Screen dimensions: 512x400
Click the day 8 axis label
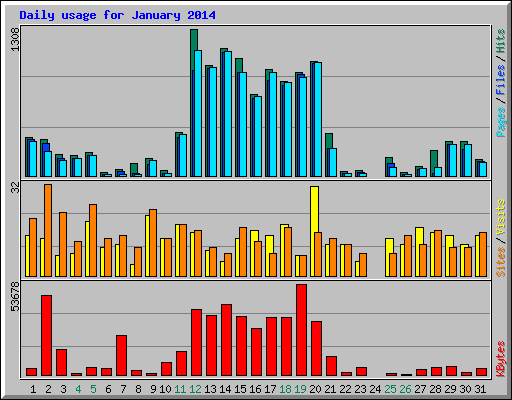pyautogui.click(x=138, y=389)
